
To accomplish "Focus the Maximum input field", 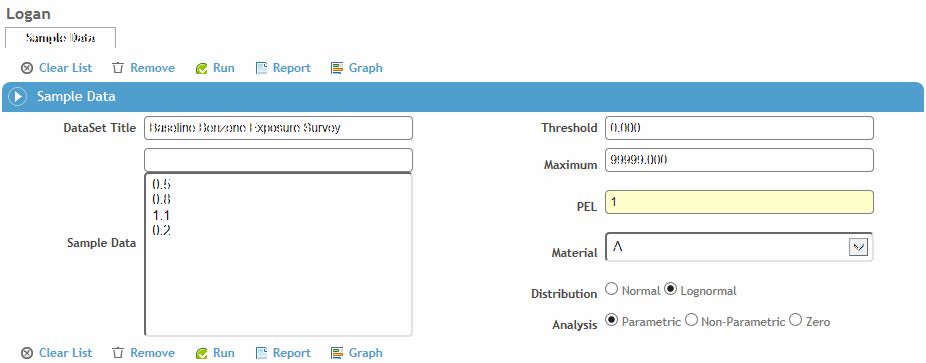I will [x=739, y=160].
